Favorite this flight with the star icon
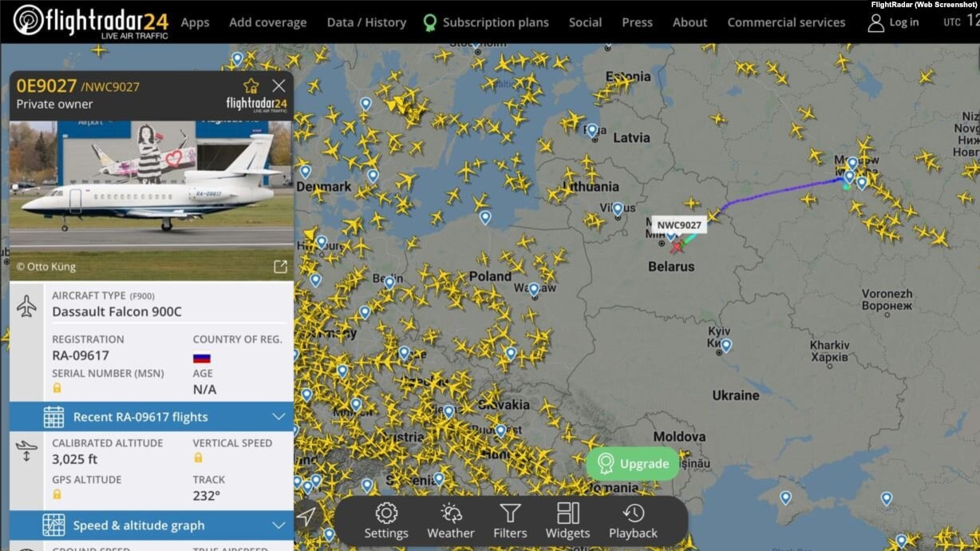The height and width of the screenshot is (551, 980). 251,85
